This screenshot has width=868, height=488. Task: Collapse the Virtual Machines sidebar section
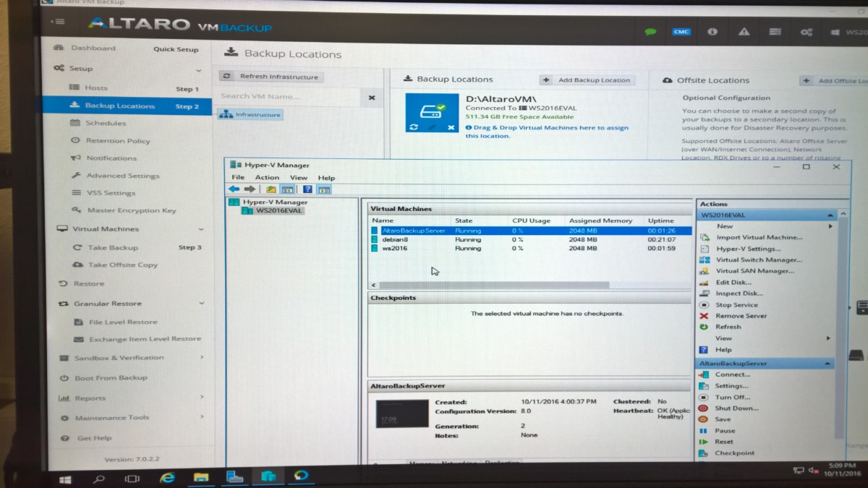(201, 229)
